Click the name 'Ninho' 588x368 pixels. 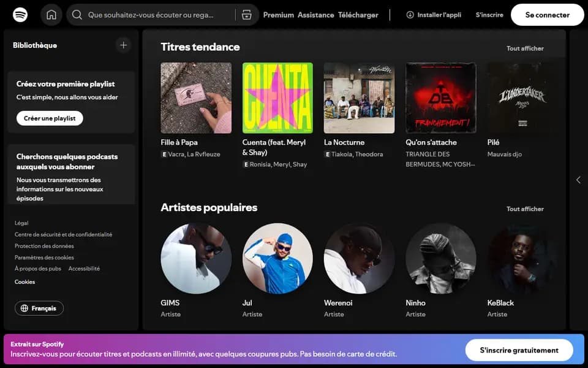tap(415, 302)
